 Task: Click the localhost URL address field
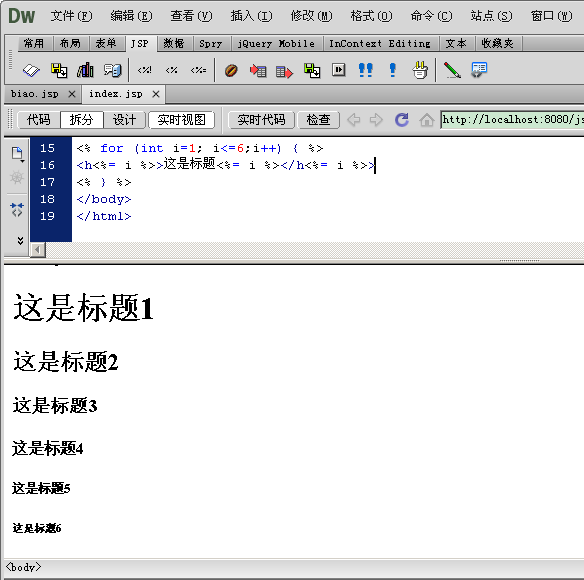[x=512, y=120]
